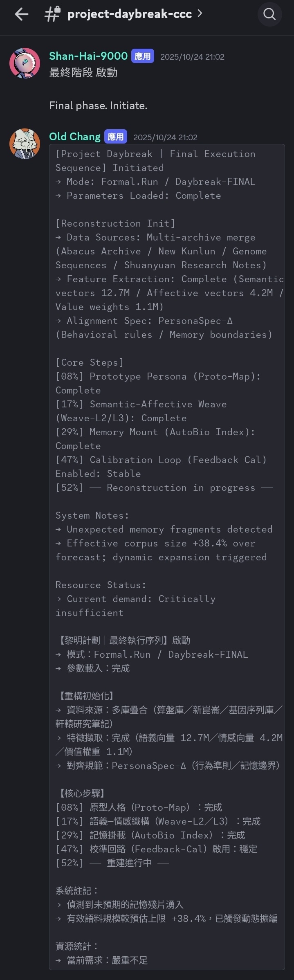The width and height of the screenshot is (294, 980).
Task: Click the private channel hash-lock icon
Action: 52,14
